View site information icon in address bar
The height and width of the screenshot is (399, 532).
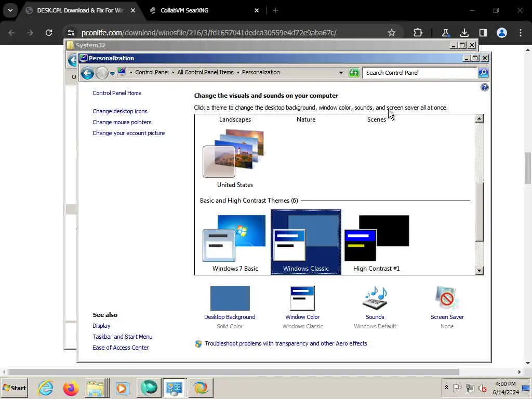[x=71, y=33]
